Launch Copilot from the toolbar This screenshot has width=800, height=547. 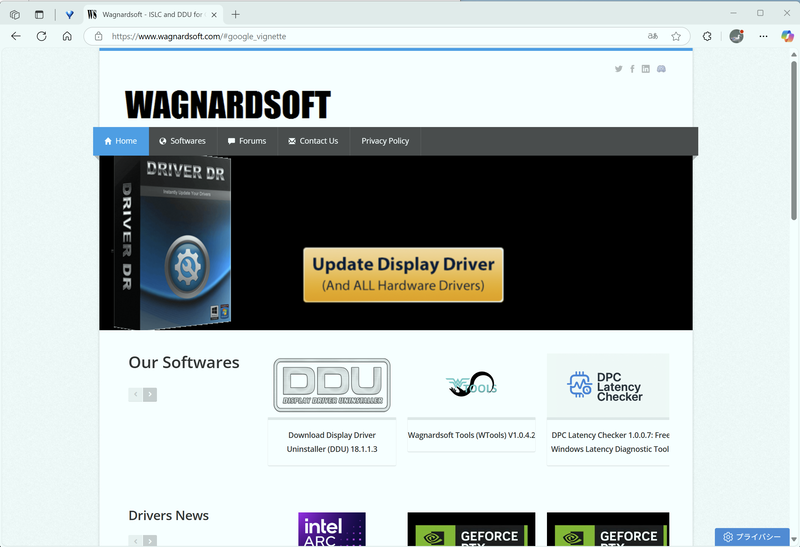click(x=787, y=36)
